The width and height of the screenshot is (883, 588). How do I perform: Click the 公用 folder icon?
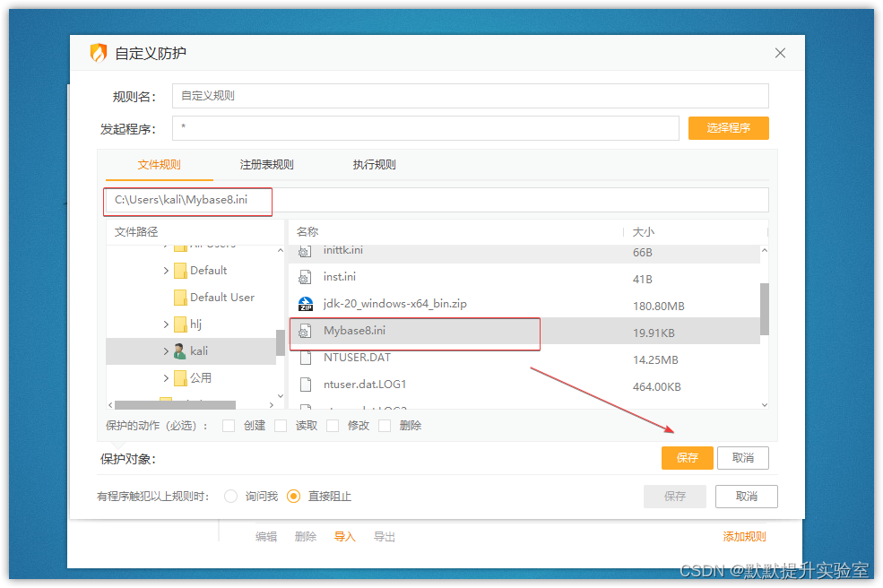pos(180,378)
